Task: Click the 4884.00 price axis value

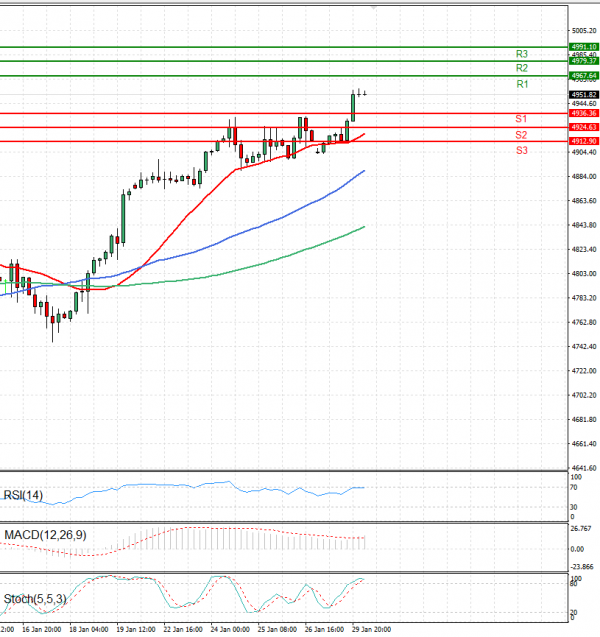Action: tap(584, 176)
